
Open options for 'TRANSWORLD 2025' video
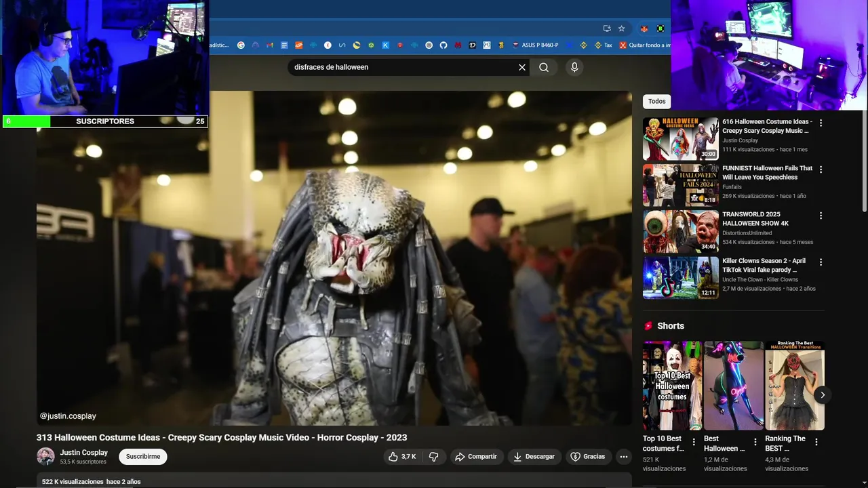pyautogui.click(x=821, y=216)
